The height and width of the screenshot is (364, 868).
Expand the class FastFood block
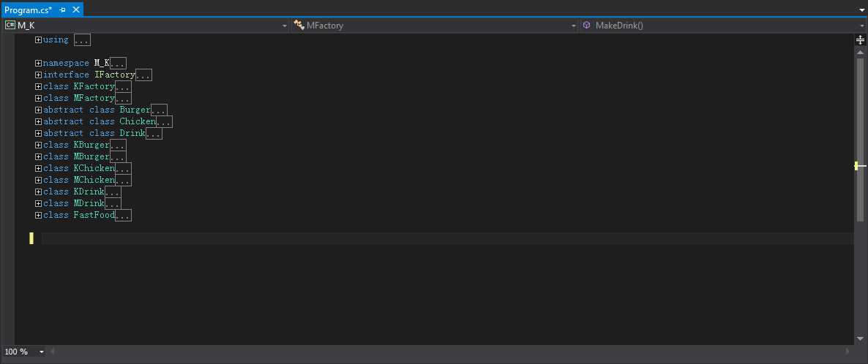point(38,215)
